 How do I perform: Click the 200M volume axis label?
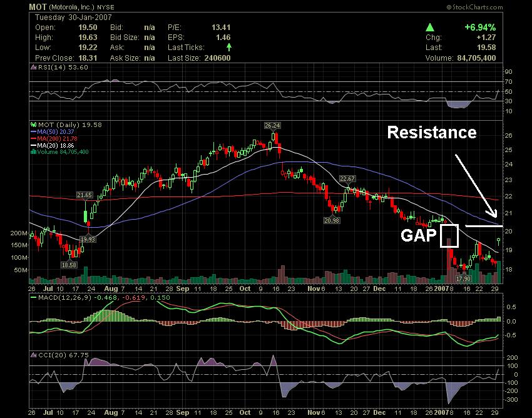[19, 233]
